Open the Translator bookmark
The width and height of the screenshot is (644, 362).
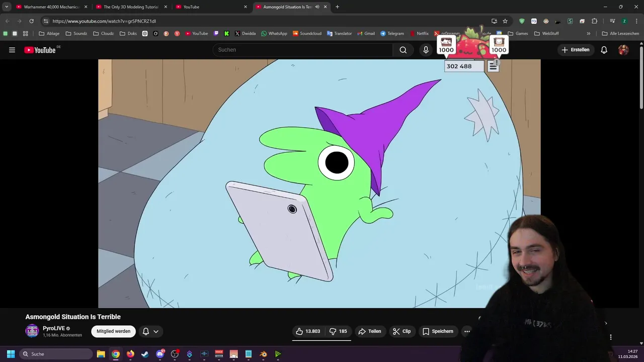(339, 34)
